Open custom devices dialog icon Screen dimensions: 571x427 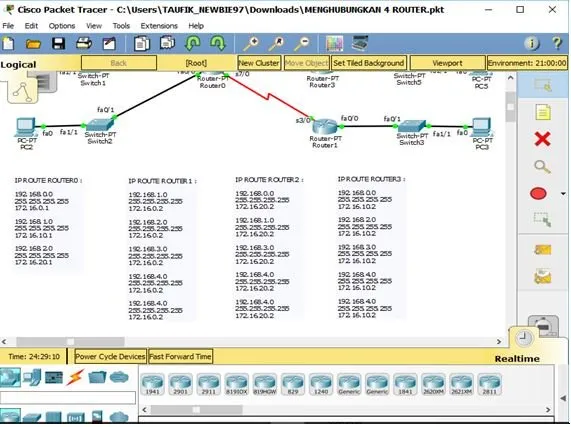(x=360, y=43)
